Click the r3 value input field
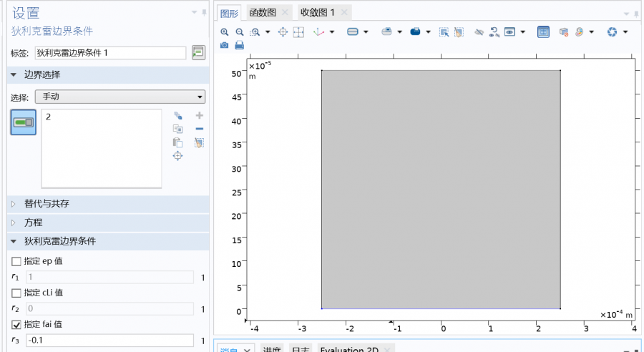The width and height of the screenshot is (644, 352). [109, 341]
